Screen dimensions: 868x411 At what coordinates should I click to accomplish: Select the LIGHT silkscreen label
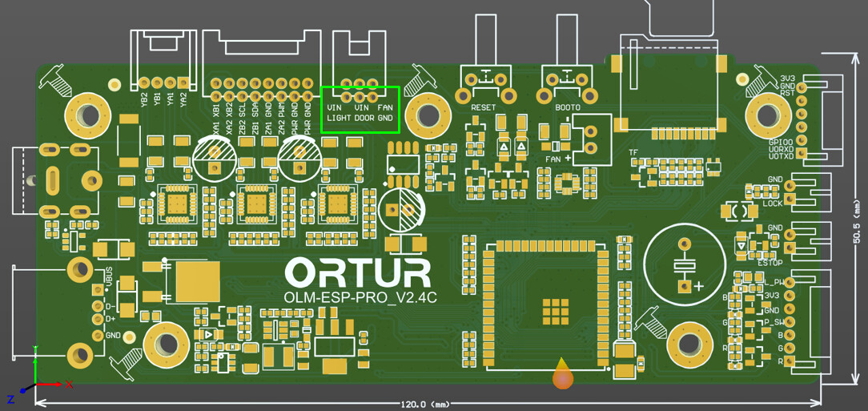(339, 118)
